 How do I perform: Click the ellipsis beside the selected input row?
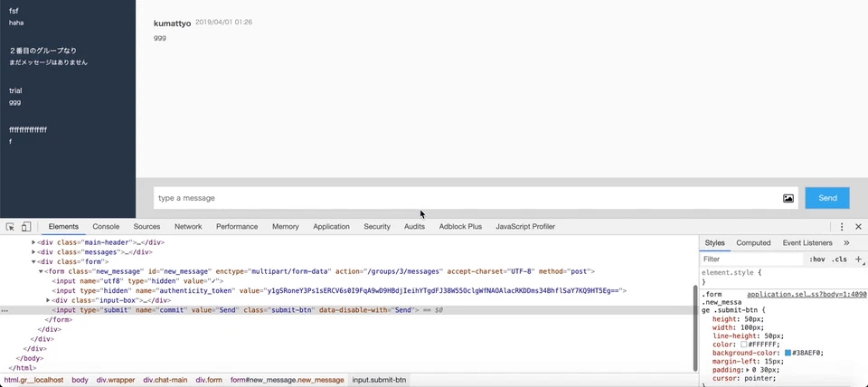5,311
